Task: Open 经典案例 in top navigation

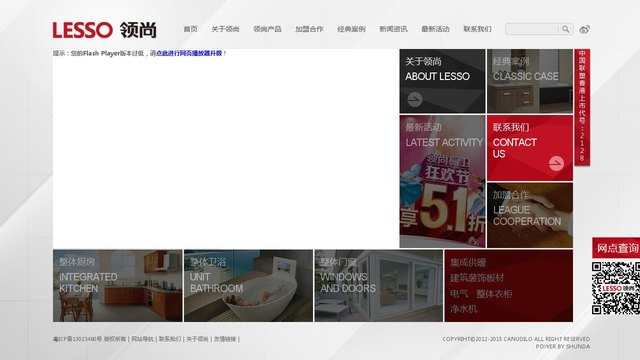Action: point(351,29)
